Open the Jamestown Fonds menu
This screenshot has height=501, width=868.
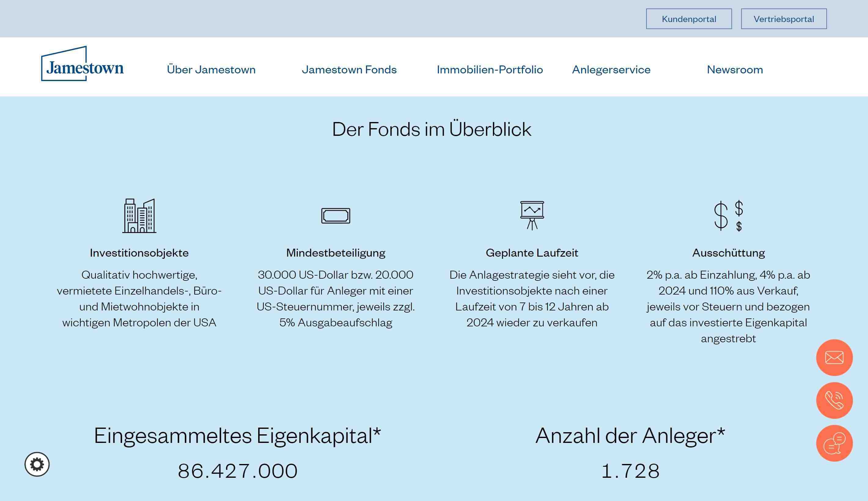pyautogui.click(x=349, y=69)
